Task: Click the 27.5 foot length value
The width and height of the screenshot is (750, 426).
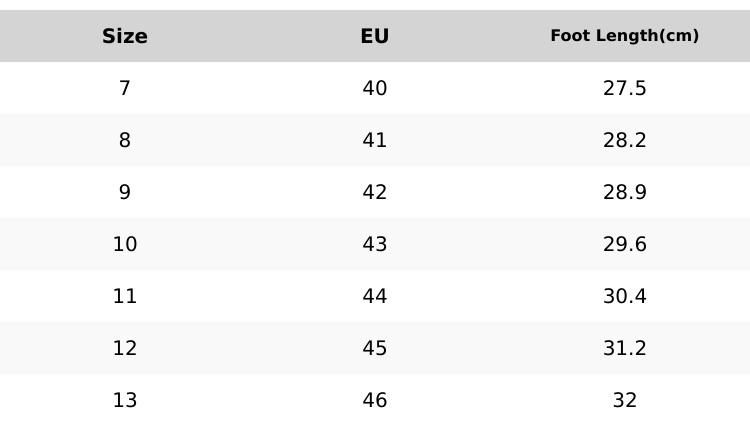Action: point(624,88)
